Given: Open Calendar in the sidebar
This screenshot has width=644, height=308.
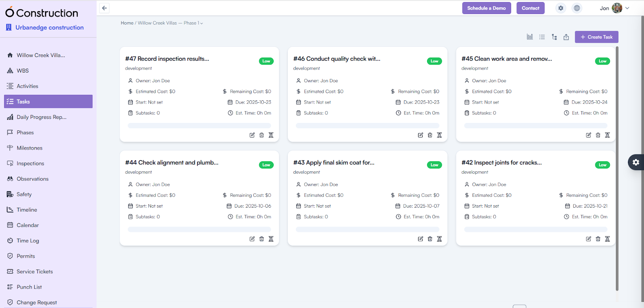Looking at the screenshot, I should (x=48, y=225).
